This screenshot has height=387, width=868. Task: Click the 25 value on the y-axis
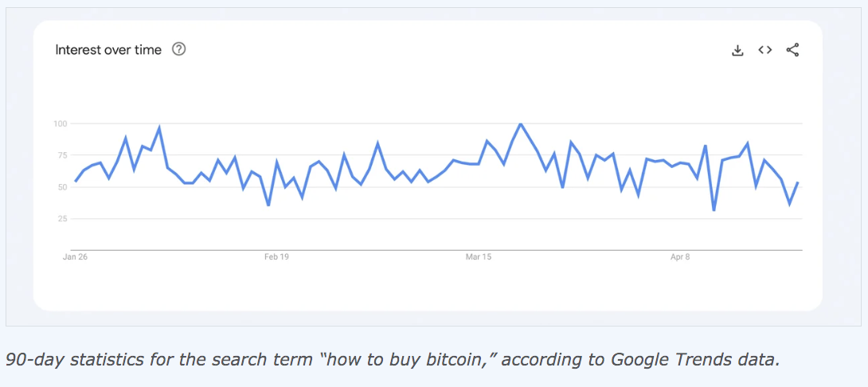tap(62, 219)
